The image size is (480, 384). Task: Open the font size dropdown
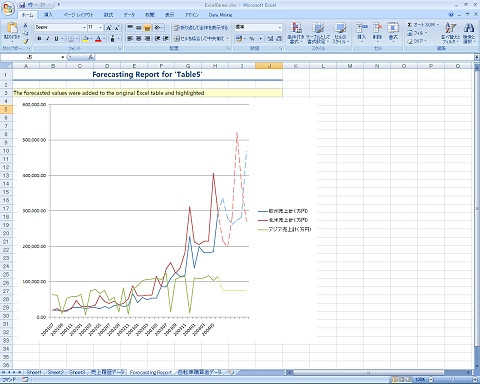coord(101,27)
